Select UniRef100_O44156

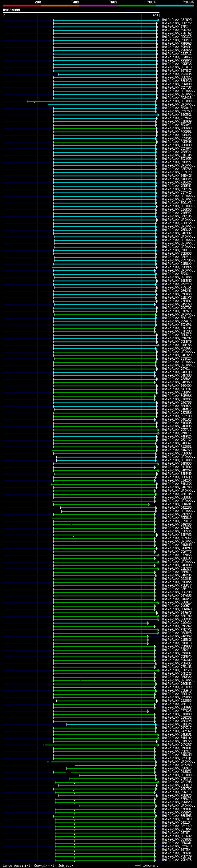[x=177, y=345]
